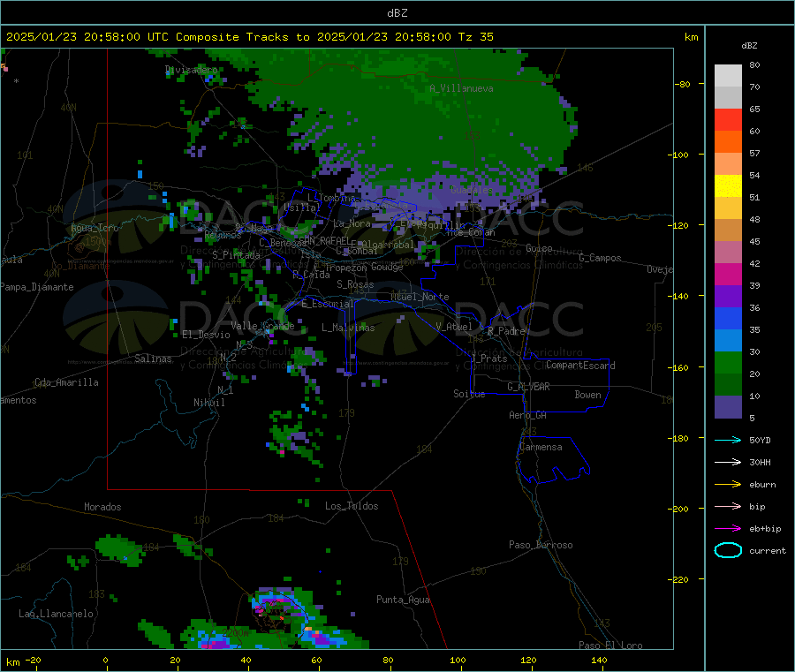The height and width of the screenshot is (672, 795).
Task: Click the S_Rosas label
Action: pos(355,285)
